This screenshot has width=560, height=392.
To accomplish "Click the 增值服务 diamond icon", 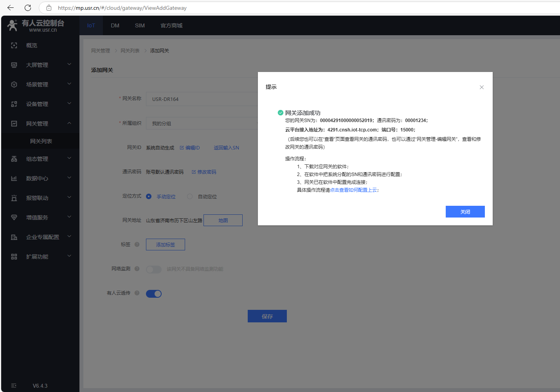I will (x=14, y=218).
